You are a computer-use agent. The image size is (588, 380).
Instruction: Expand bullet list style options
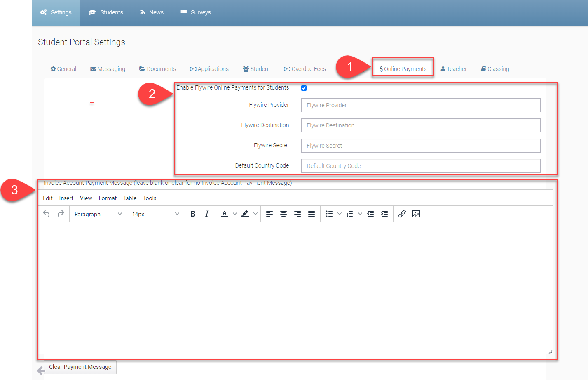coord(340,214)
